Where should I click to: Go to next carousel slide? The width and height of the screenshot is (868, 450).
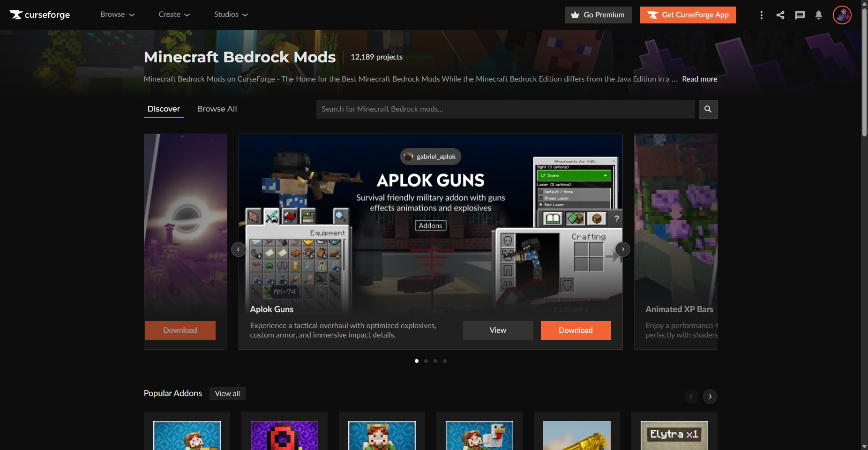[623, 249]
